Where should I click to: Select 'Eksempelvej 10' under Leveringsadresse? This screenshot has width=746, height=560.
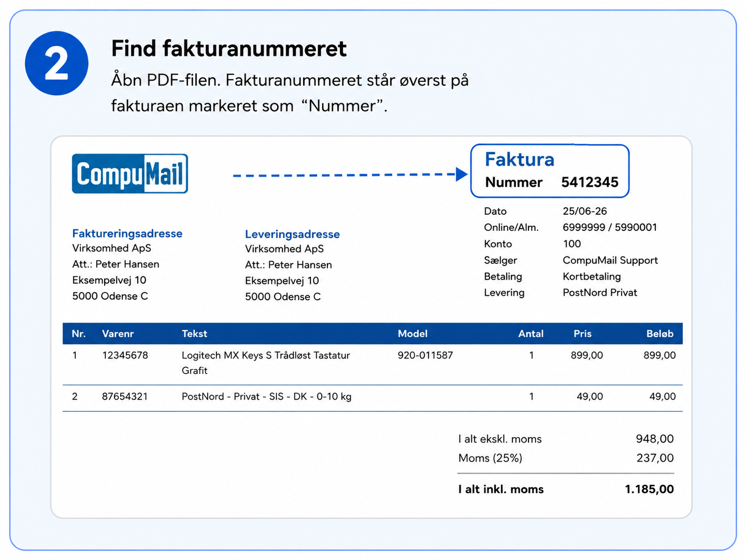(282, 281)
